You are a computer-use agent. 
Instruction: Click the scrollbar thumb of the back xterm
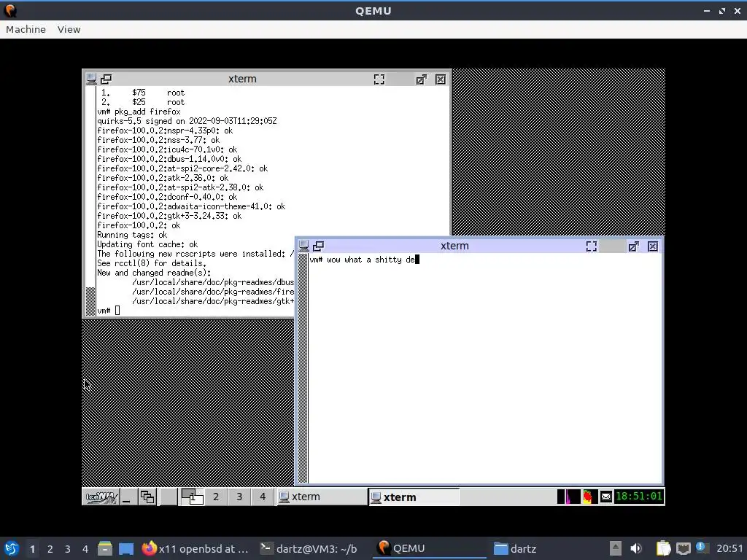(90, 301)
